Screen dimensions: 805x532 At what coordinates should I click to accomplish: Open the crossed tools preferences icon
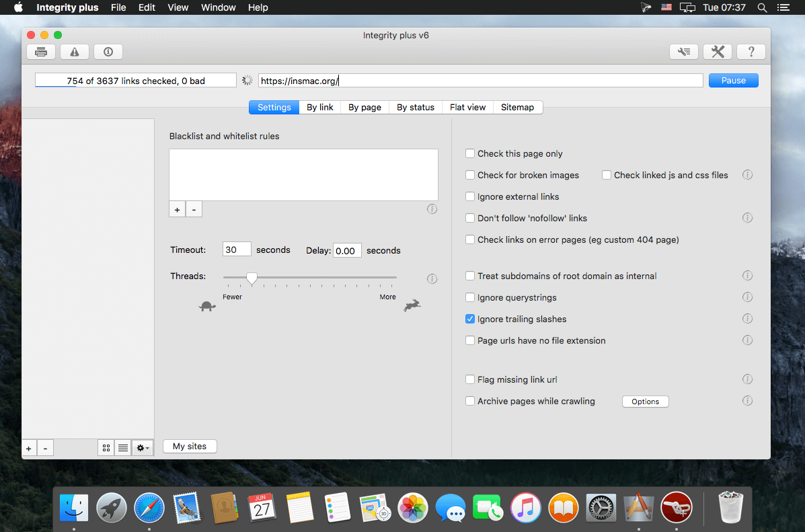click(717, 52)
